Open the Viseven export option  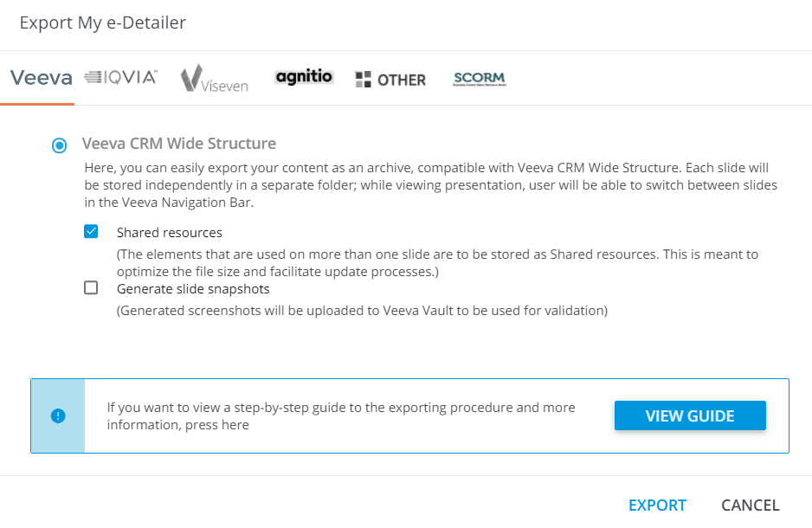pyautogui.click(x=214, y=79)
